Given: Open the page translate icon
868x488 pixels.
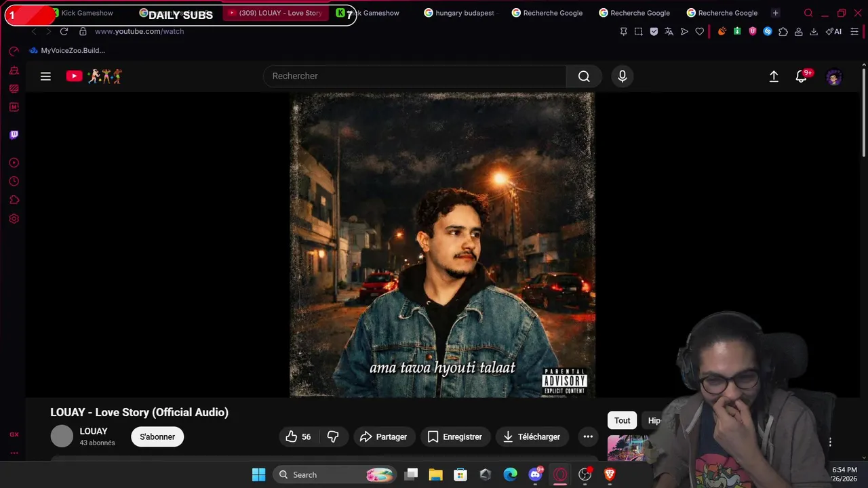Looking at the screenshot, I should (x=669, y=31).
